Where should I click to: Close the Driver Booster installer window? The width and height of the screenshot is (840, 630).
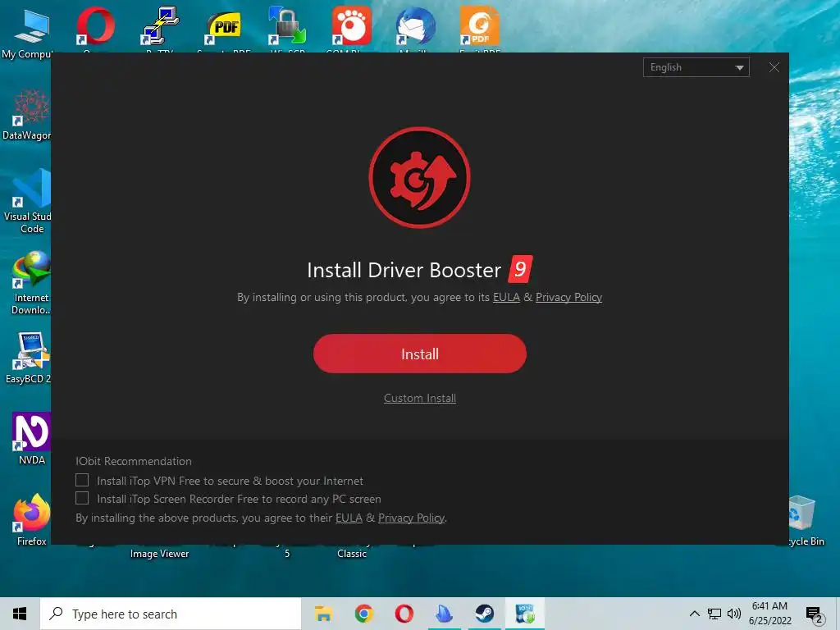774,67
